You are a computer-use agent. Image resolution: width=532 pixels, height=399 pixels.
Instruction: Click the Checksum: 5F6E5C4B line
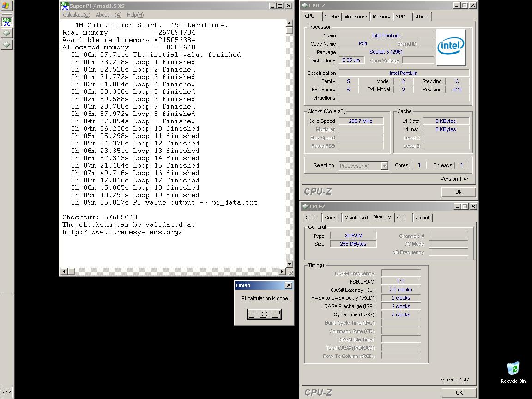[x=100, y=217]
